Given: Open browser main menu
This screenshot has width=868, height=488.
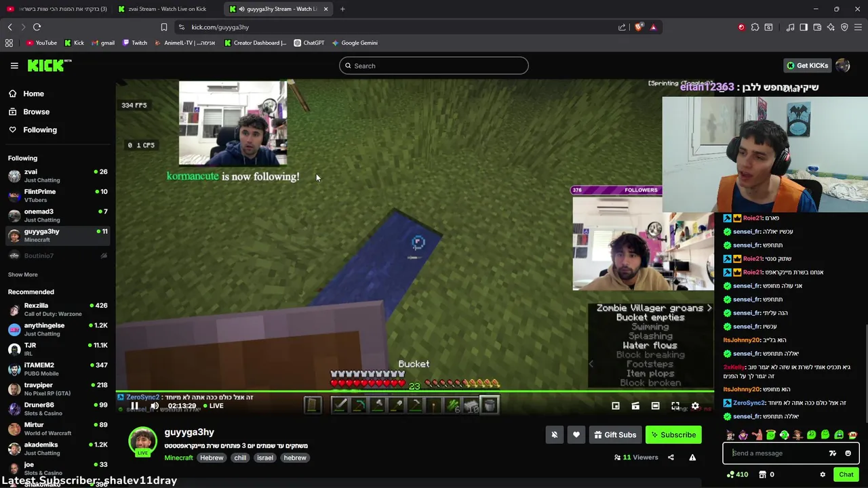Looking at the screenshot, I should [858, 27].
